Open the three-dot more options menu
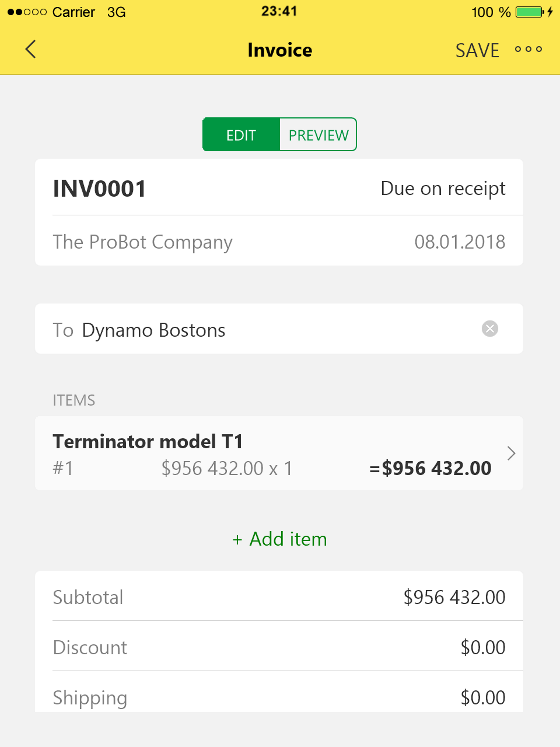The image size is (560, 747). (x=528, y=49)
